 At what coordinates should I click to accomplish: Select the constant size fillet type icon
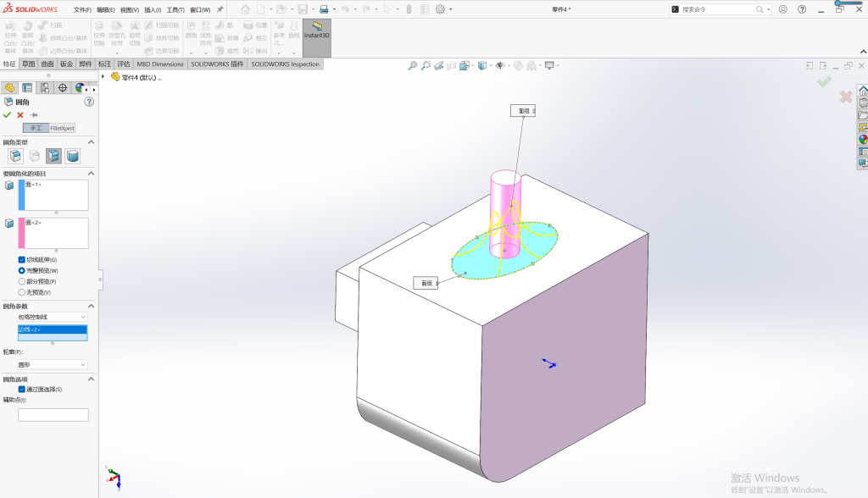pyautogui.click(x=15, y=156)
